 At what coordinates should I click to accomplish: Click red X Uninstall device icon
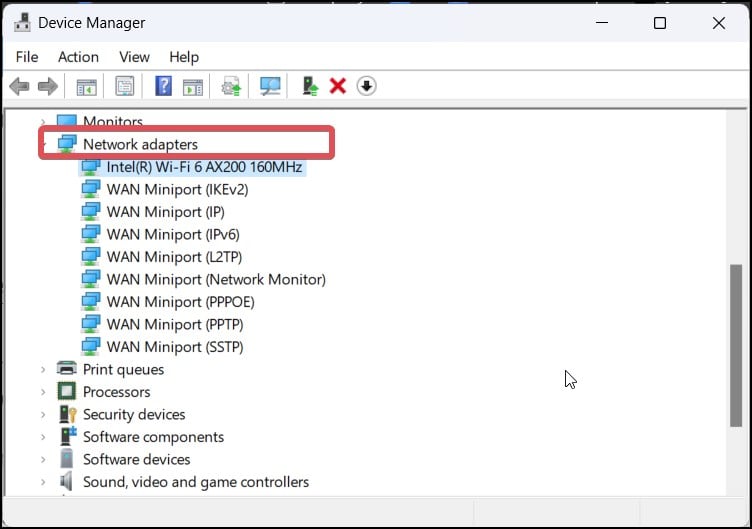[338, 86]
